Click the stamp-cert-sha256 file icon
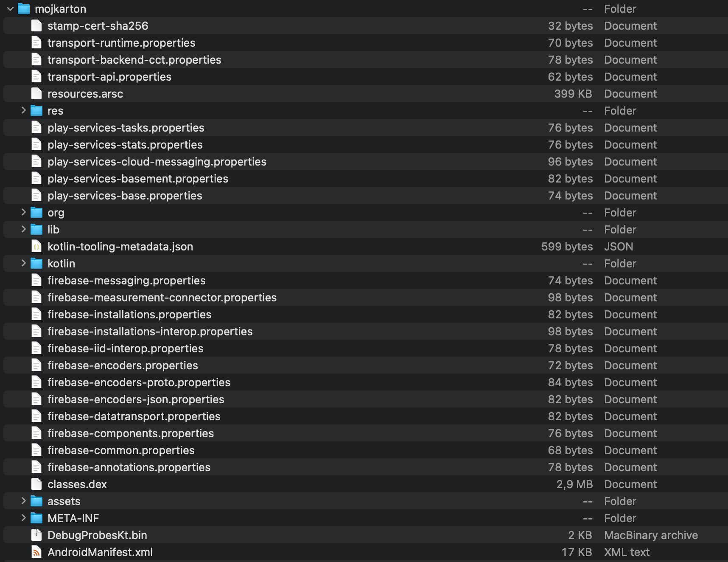Image resolution: width=728 pixels, height=562 pixels. tap(36, 25)
